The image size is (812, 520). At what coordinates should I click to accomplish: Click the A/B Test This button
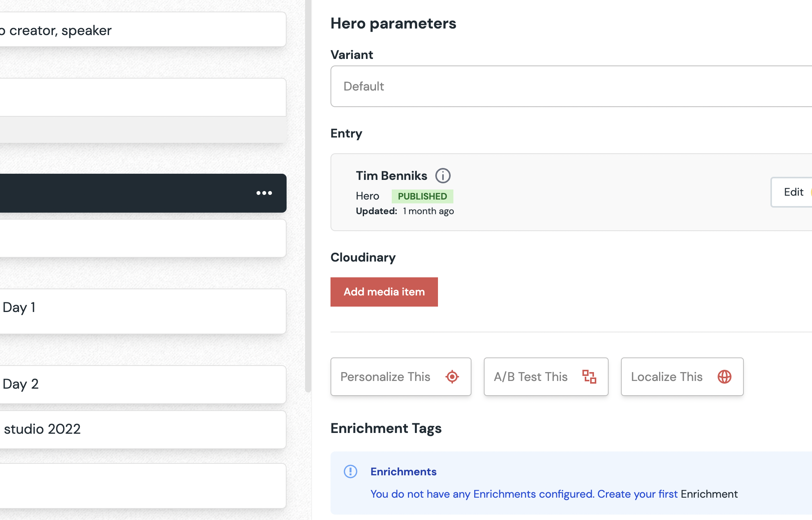pyautogui.click(x=545, y=377)
